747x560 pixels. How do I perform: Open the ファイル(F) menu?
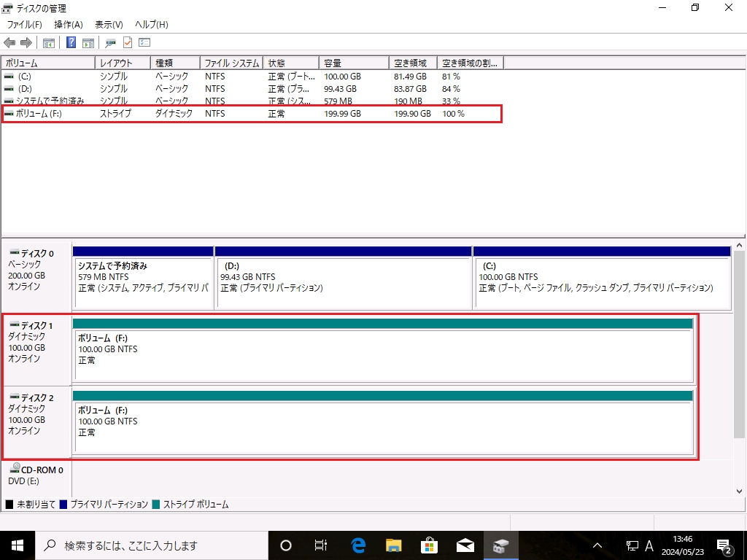(24, 25)
